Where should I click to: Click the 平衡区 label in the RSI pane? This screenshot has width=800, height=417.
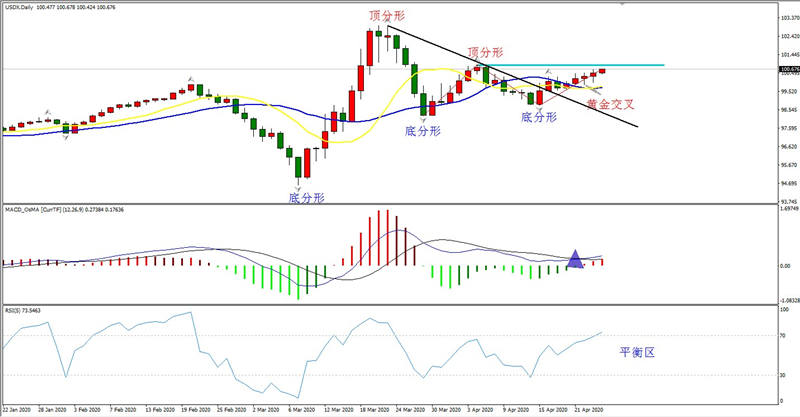click(x=637, y=352)
